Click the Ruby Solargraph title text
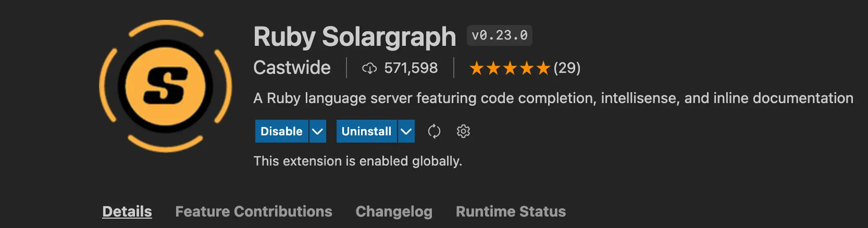This screenshot has height=228, width=868. click(354, 37)
